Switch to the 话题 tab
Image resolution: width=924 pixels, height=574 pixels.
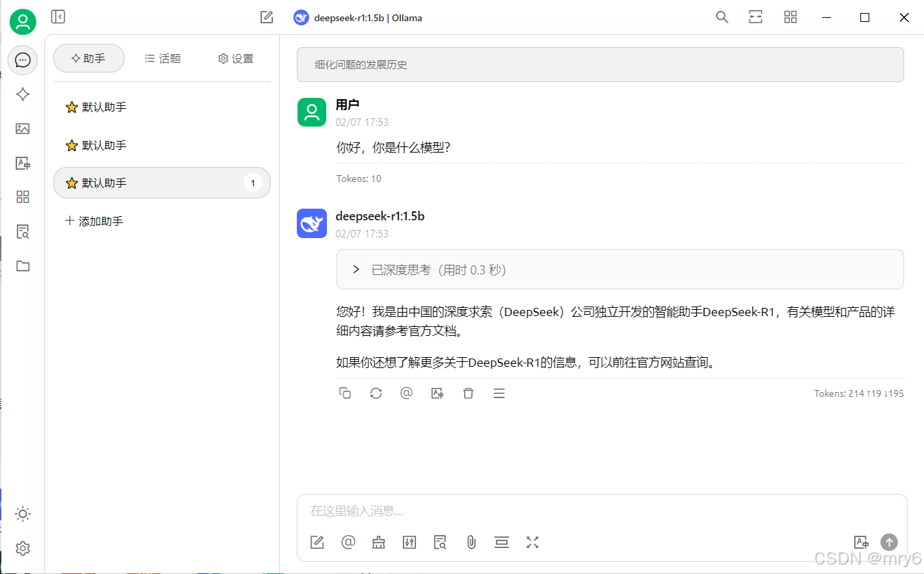(x=163, y=58)
